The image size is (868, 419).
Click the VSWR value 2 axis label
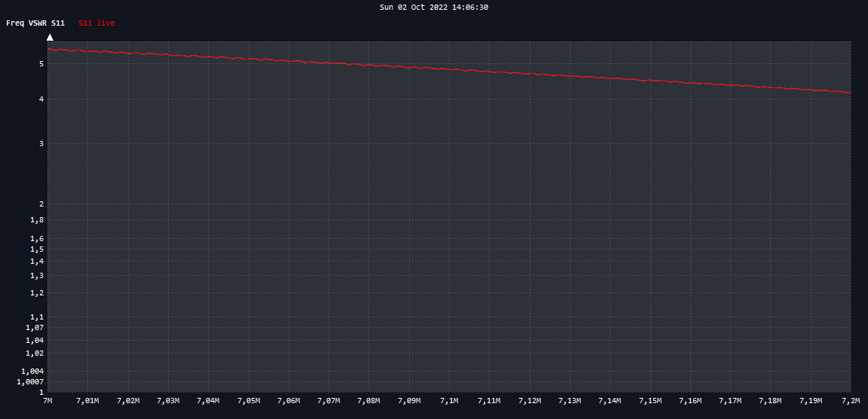[x=41, y=203]
